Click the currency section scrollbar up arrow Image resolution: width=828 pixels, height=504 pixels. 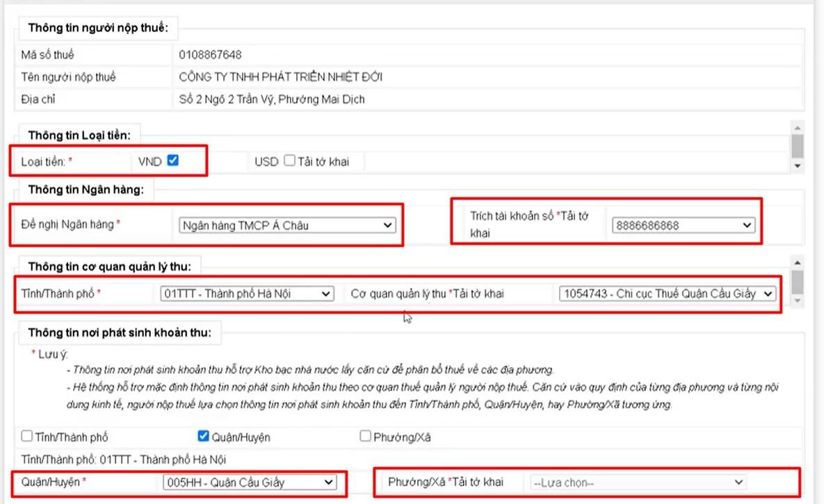pyautogui.click(x=797, y=128)
